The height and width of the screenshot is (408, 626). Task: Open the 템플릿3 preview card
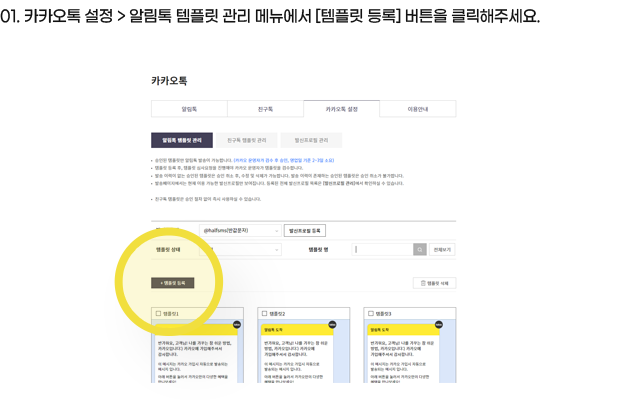pos(410,345)
